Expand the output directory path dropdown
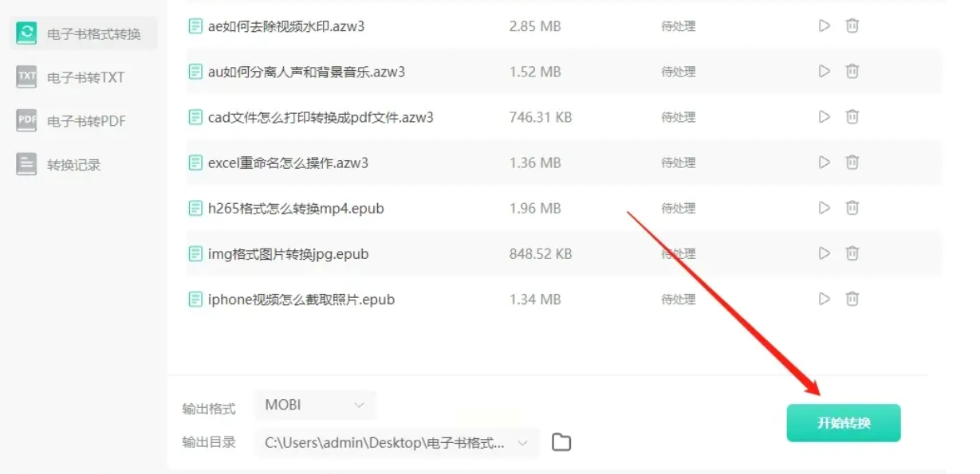980x474 pixels. [523, 442]
